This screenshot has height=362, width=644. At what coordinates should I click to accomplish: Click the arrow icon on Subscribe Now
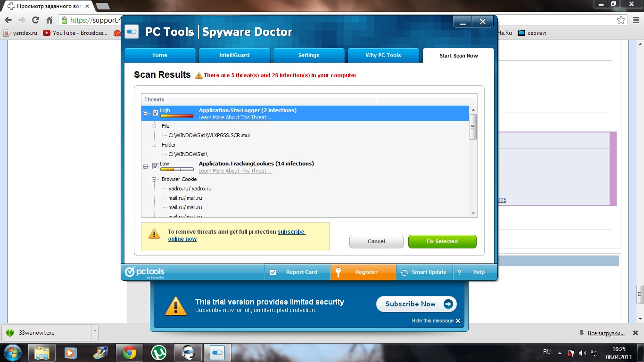pyautogui.click(x=448, y=304)
